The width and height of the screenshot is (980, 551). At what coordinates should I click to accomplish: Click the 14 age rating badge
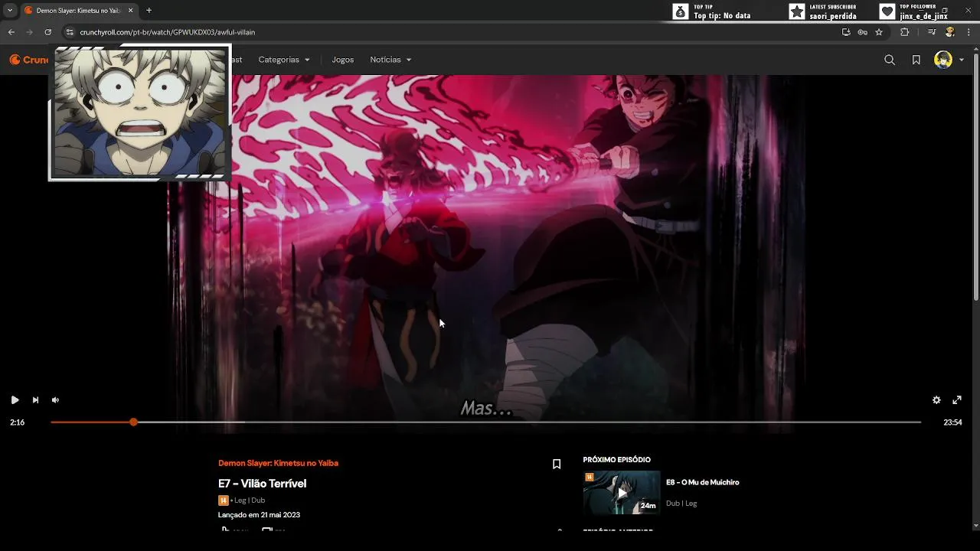pos(223,500)
